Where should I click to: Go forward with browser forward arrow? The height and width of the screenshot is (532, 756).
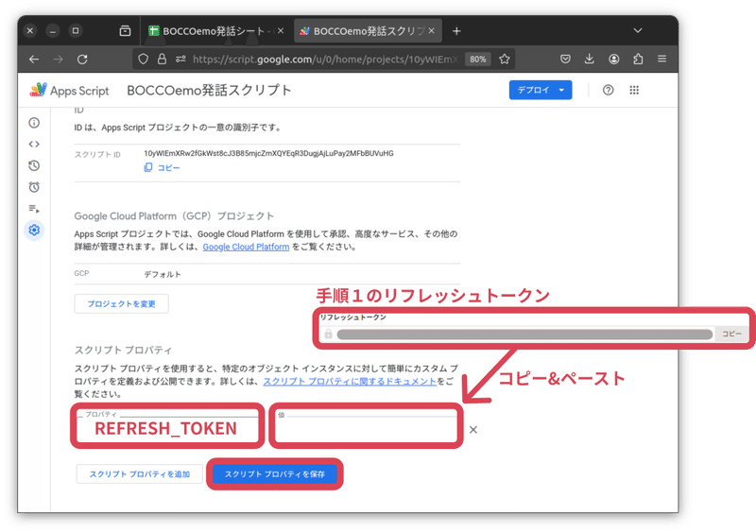(58, 60)
